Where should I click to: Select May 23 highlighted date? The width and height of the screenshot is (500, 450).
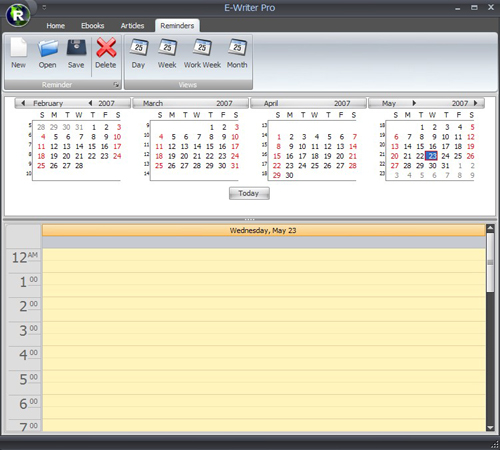(x=432, y=156)
